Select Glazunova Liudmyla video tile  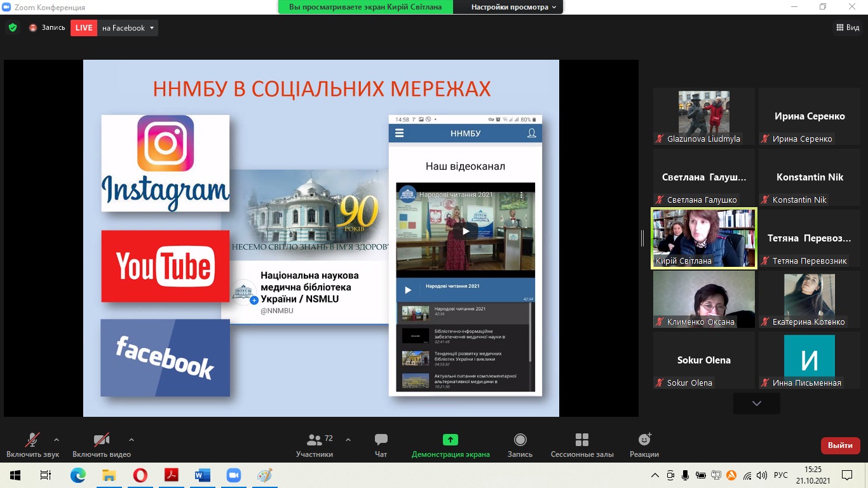[704, 116]
